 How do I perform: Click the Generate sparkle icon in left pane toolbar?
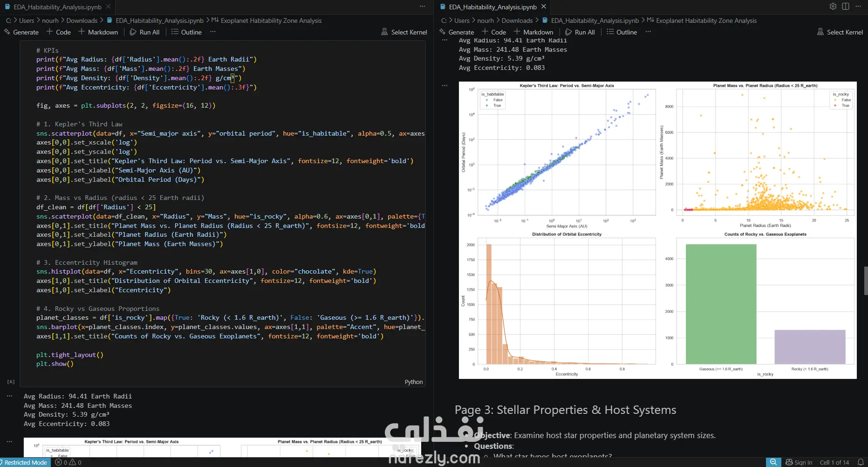7,32
